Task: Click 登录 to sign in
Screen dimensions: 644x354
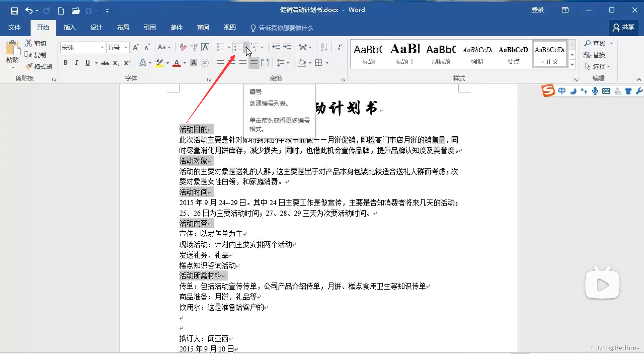Action: 538,10
